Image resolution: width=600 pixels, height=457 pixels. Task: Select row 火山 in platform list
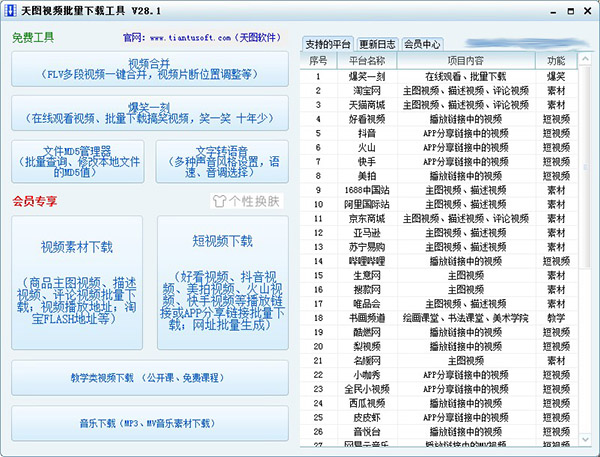439,147
